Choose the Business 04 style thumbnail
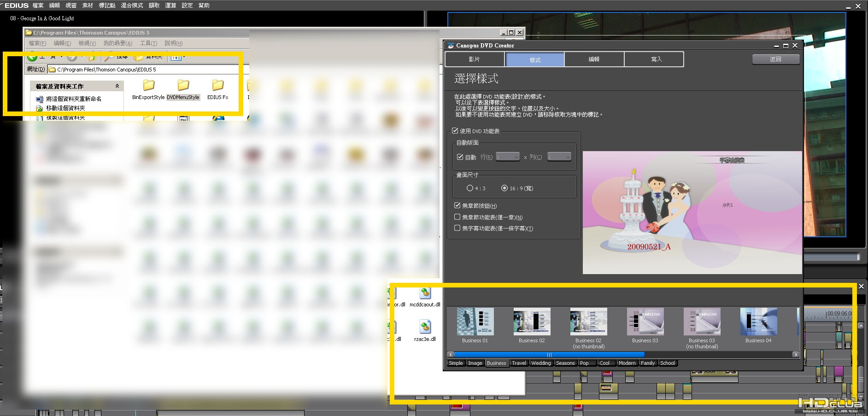Screen dimensions: 868x416 point(758,325)
